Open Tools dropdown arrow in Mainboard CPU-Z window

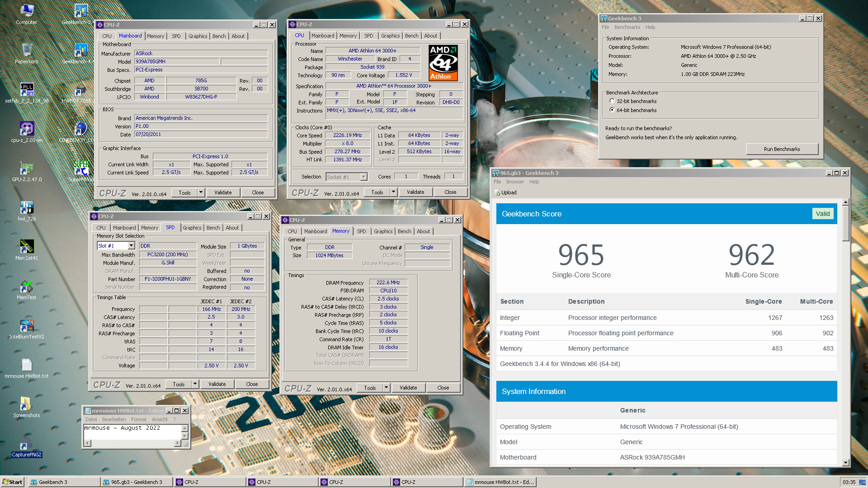pyautogui.click(x=201, y=192)
